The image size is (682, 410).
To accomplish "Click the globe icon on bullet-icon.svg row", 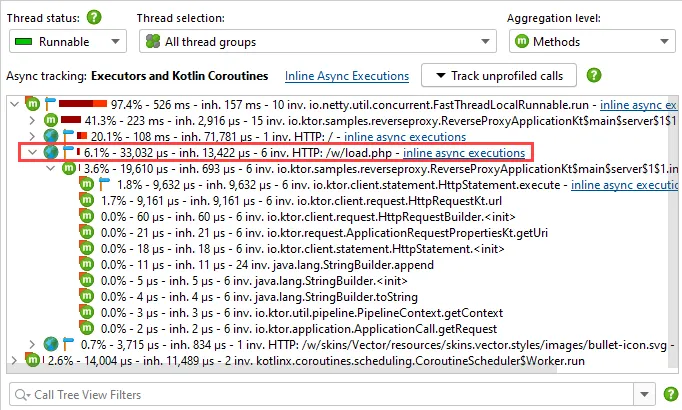I will 51,344.
